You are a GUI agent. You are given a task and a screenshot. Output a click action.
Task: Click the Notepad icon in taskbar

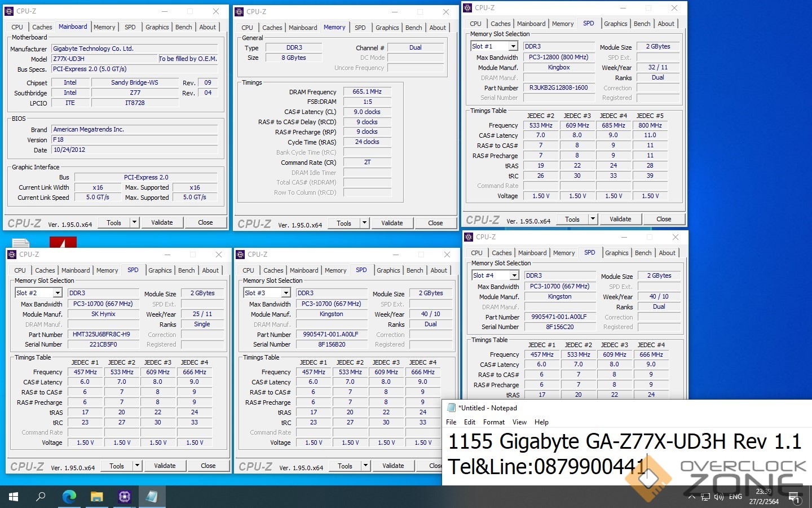click(152, 497)
